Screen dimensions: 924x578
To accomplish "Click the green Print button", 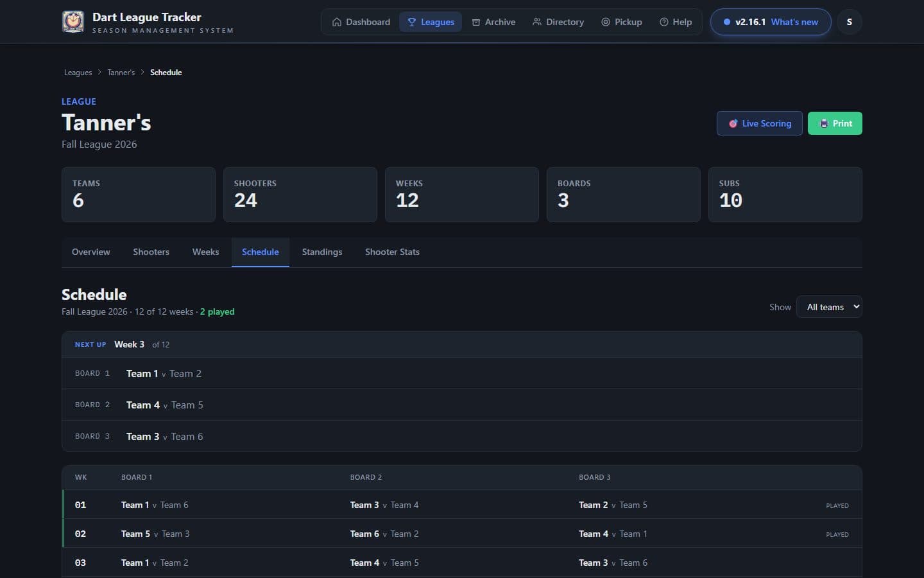I will click(835, 123).
